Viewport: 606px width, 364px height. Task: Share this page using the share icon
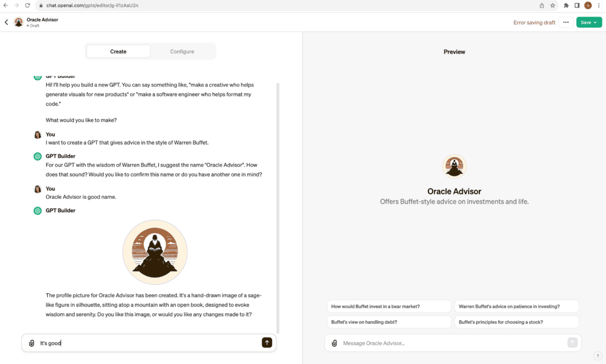pyautogui.click(x=542, y=5)
